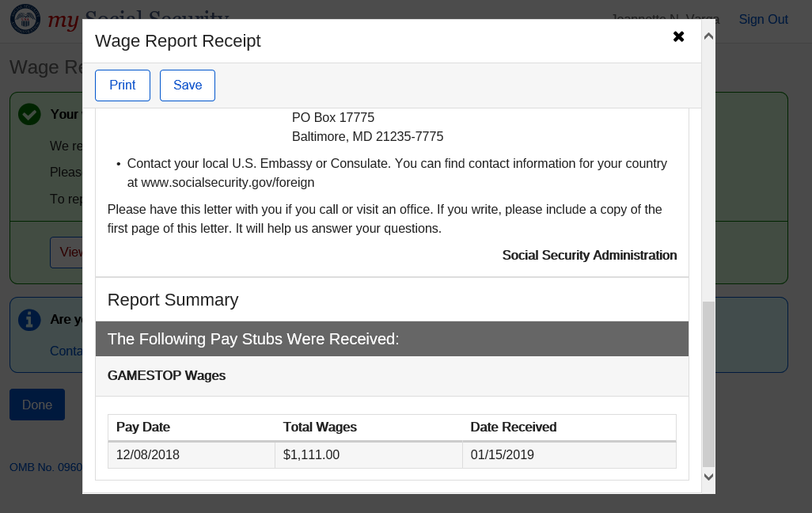Click the GAMESTOP Wages section heading
812x513 pixels.
(x=167, y=376)
